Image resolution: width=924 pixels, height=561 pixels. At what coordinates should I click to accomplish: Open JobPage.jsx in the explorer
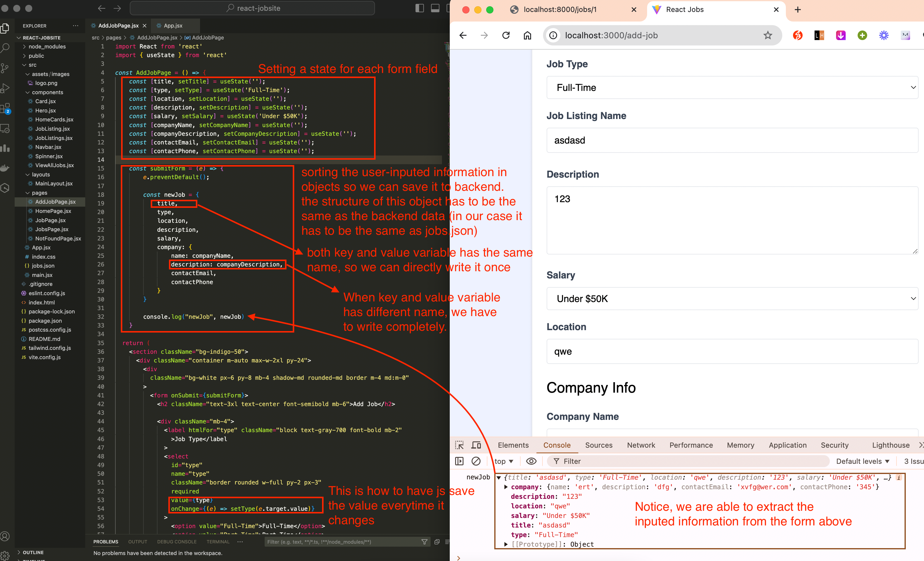click(50, 220)
